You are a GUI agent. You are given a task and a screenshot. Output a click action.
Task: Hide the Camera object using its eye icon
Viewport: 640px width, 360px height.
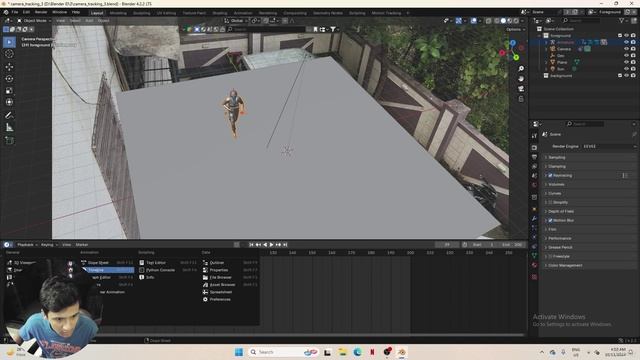coord(626,49)
